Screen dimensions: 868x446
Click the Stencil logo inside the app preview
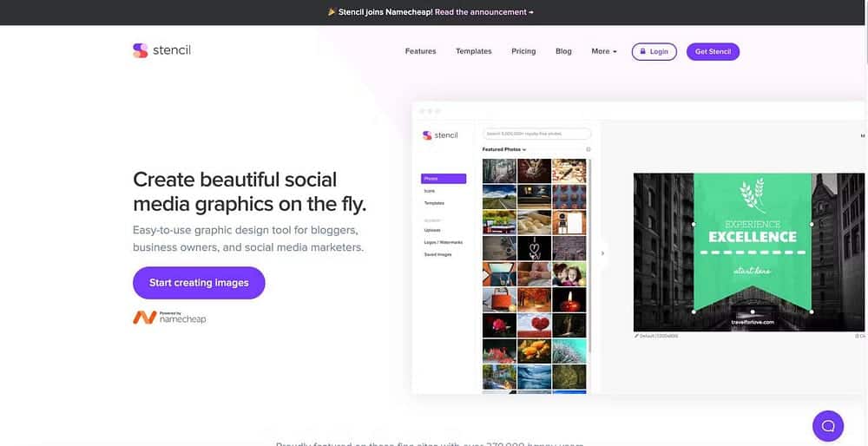(440, 135)
